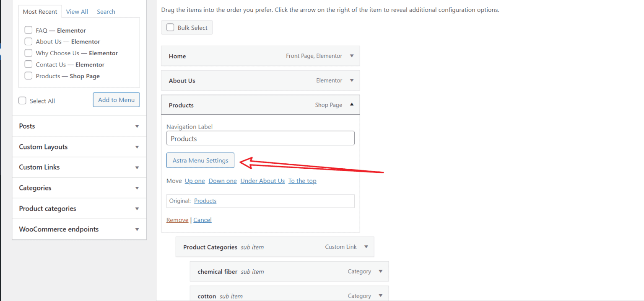Move Products item down one
This screenshot has height=301, width=644.
[x=223, y=181]
